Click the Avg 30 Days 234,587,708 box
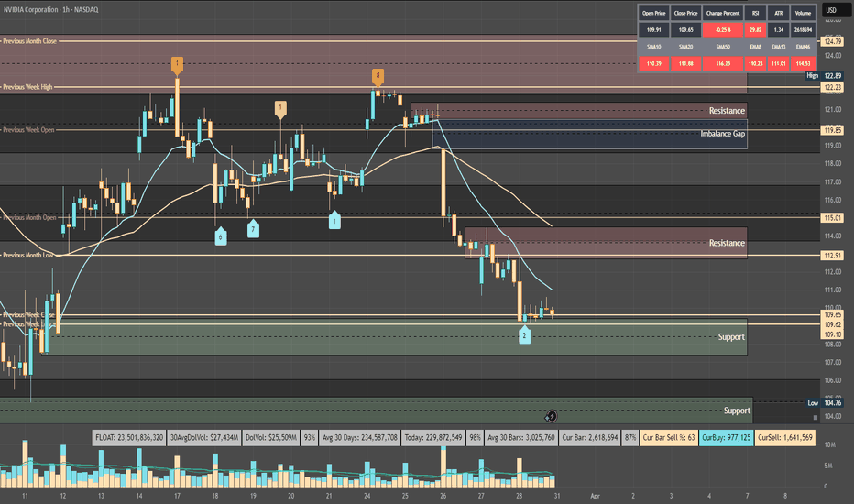 360,437
